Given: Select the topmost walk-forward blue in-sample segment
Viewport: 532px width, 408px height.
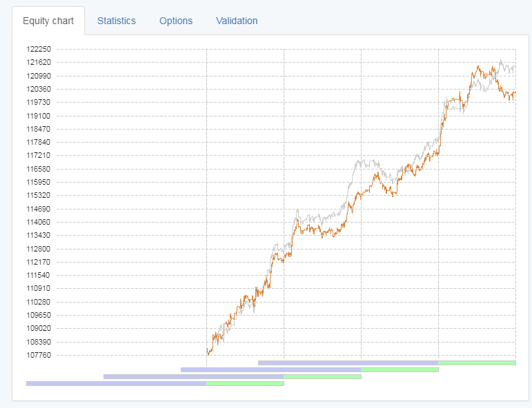Looking at the screenshot, I should 348,363.
